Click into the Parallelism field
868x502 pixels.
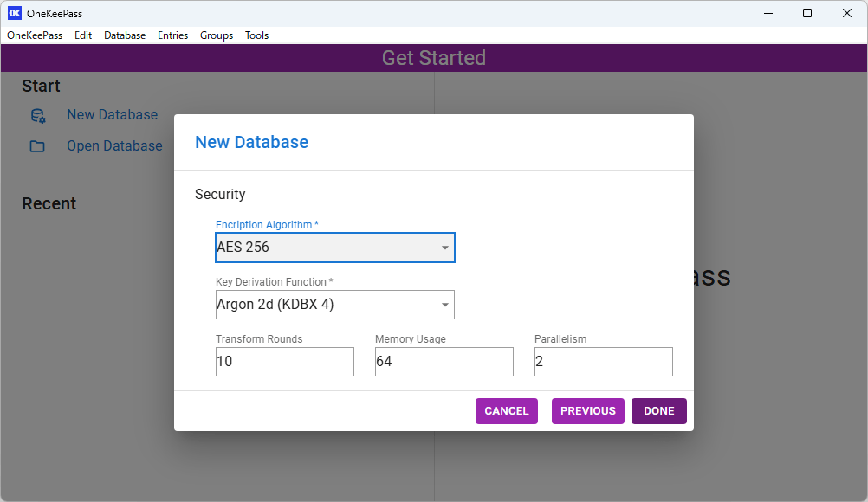pos(603,362)
